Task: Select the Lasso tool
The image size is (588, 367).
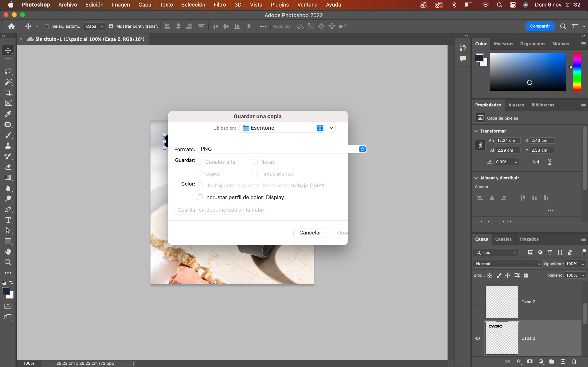Action: pyautogui.click(x=8, y=71)
